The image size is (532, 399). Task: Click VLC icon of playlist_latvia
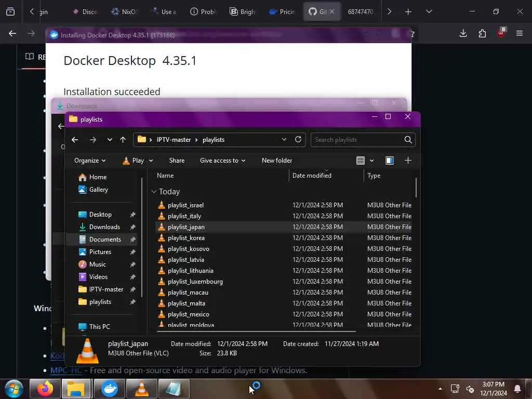click(162, 260)
